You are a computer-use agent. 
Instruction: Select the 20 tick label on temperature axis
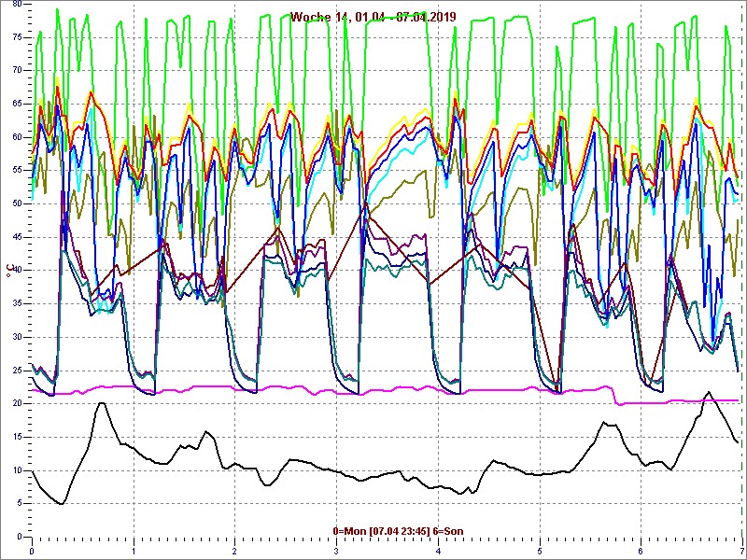[17, 404]
